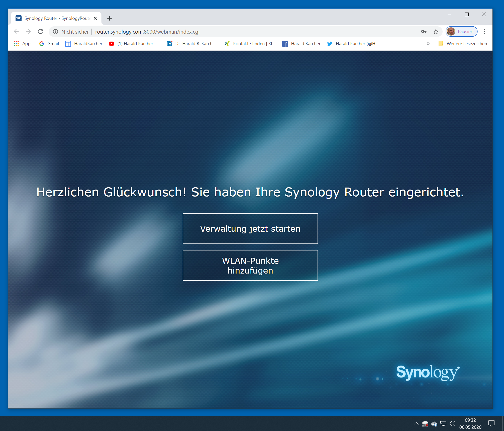Screen dimensions: 504x431
Task: Click the Nicht sicher site info icon
Action: 56,32
